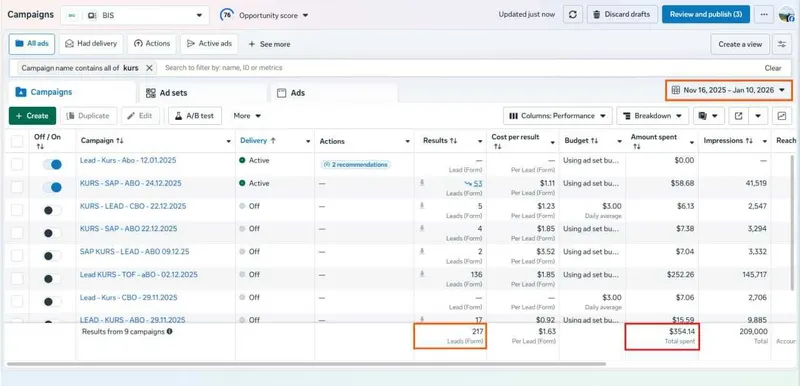Viewport: 800px width, 386px height.
Task: Turn on Lead - Kurs - CBO - 29.11.2025 campaign
Action: point(52,301)
